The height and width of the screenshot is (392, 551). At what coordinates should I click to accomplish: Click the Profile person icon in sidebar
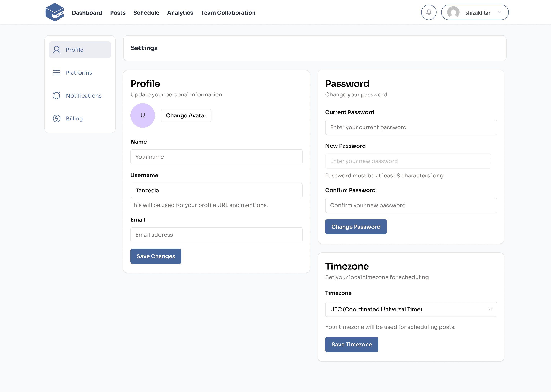tap(57, 50)
